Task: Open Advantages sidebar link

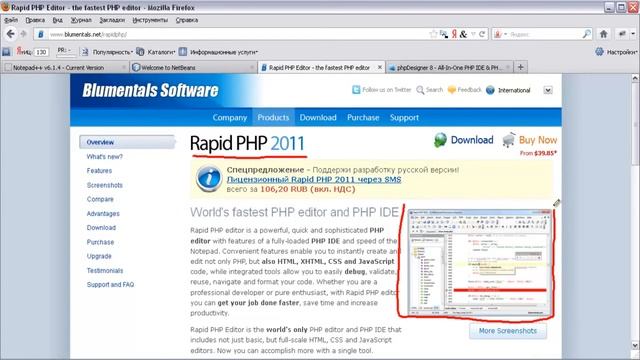Action: (103, 213)
